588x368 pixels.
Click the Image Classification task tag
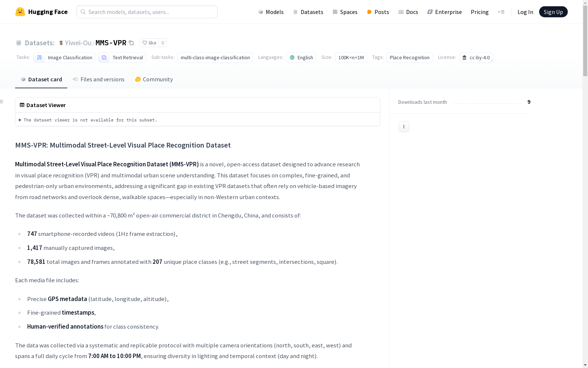pyautogui.click(x=64, y=57)
